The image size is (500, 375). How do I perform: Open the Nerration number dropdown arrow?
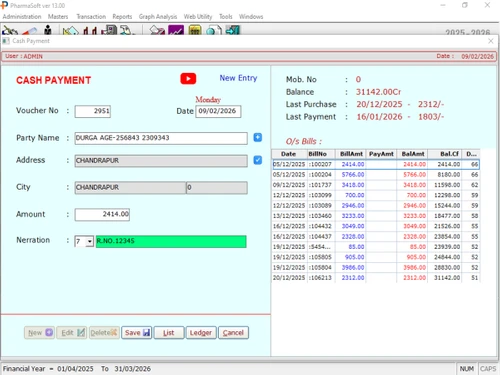click(x=89, y=241)
